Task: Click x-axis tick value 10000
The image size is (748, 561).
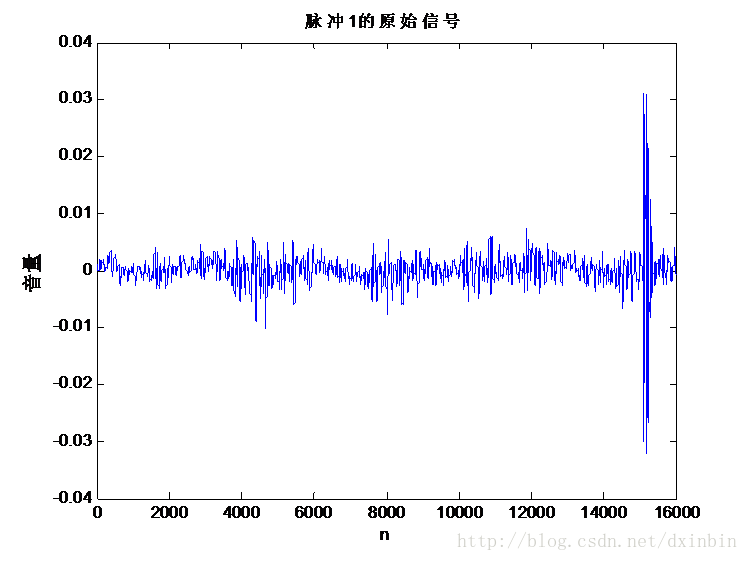Action: tap(460, 513)
